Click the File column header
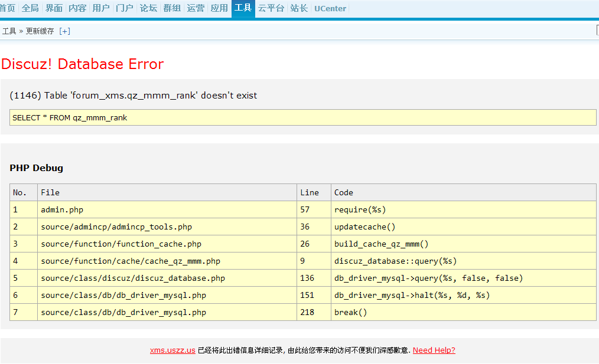The image size is (599, 364). coord(167,192)
